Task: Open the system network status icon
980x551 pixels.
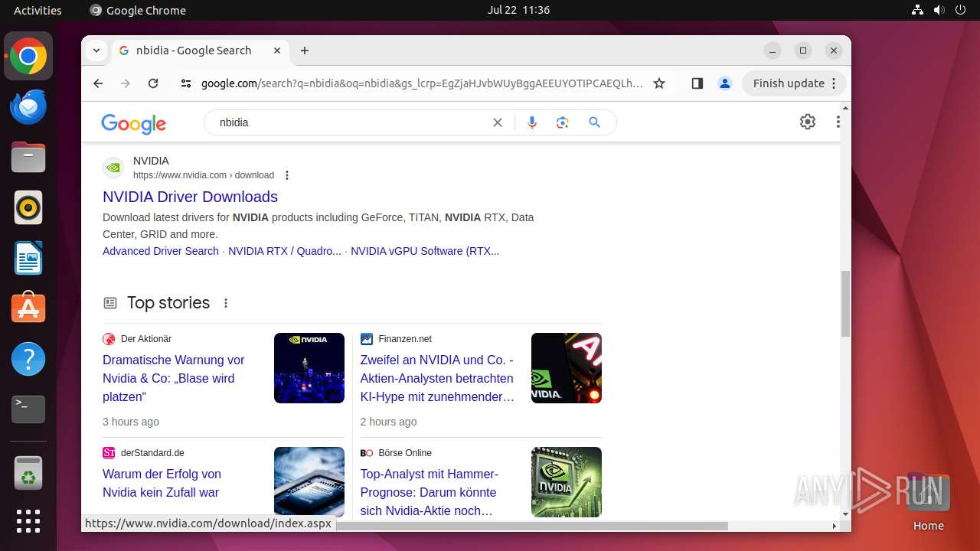Action: click(x=918, y=10)
